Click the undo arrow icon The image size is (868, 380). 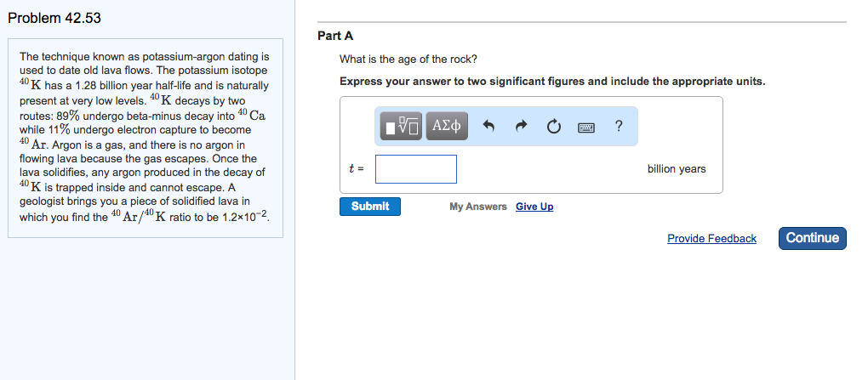(x=488, y=127)
